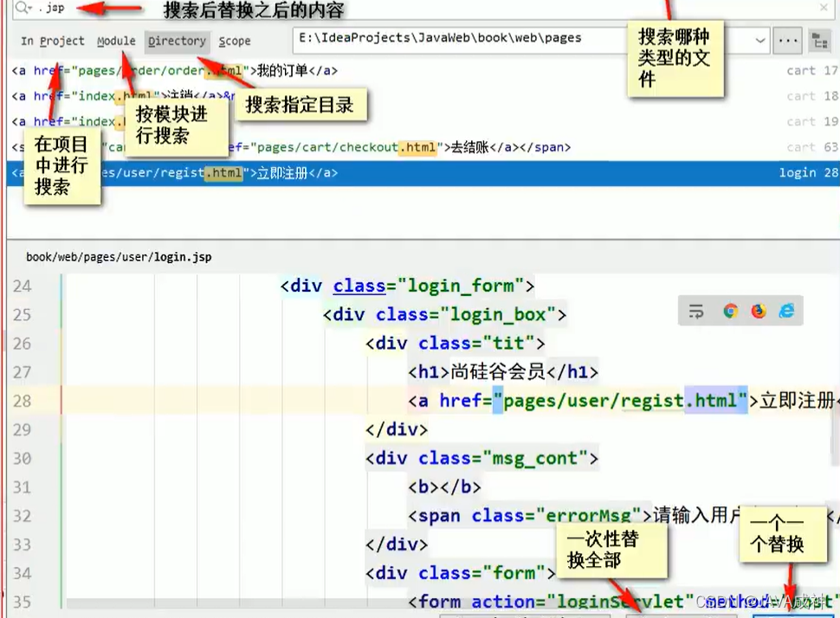Select the cart 18 index.html result row
Viewport: 840px width, 618px height.
(x=423, y=96)
